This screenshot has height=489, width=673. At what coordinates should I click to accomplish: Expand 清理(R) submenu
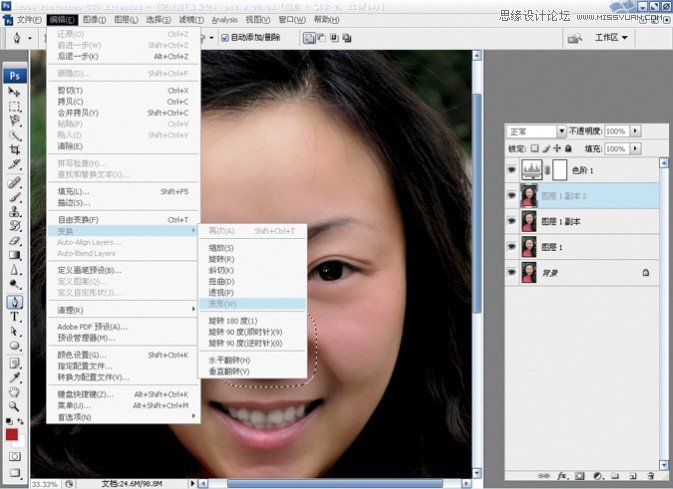123,310
